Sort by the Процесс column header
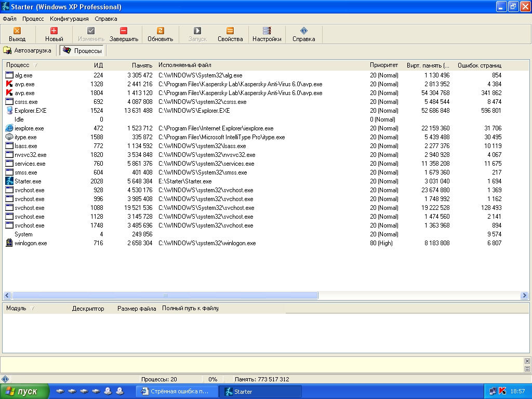Image resolution: width=532 pixels, height=399 pixels. pyautogui.click(x=18, y=65)
